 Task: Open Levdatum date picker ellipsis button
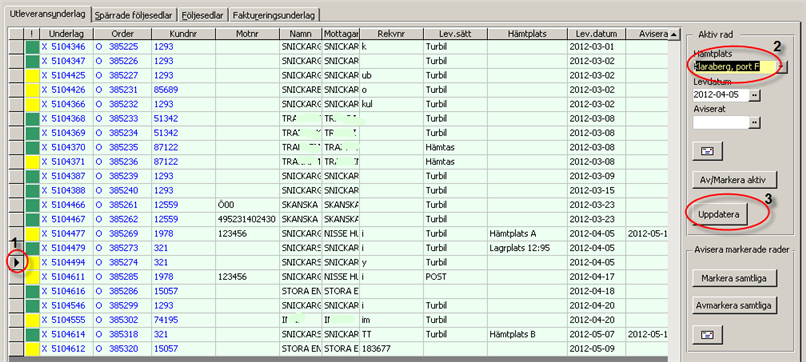click(x=755, y=95)
